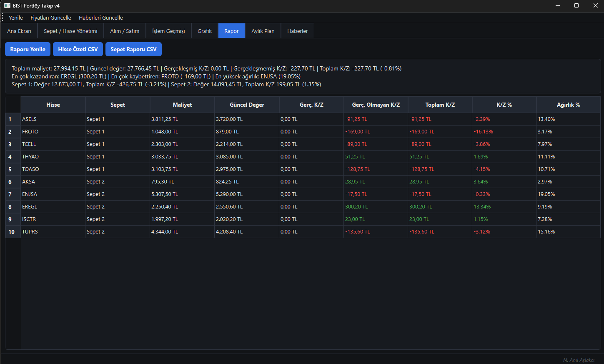604x364 pixels.
Task: Click the 4.208,40 TL current value cell
Action: [247, 231]
